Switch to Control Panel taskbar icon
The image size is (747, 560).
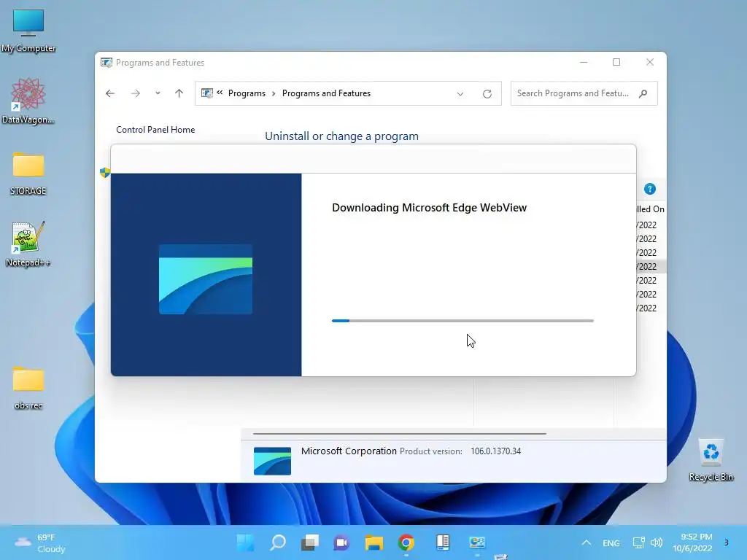pyautogui.click(x=477, y=542)
